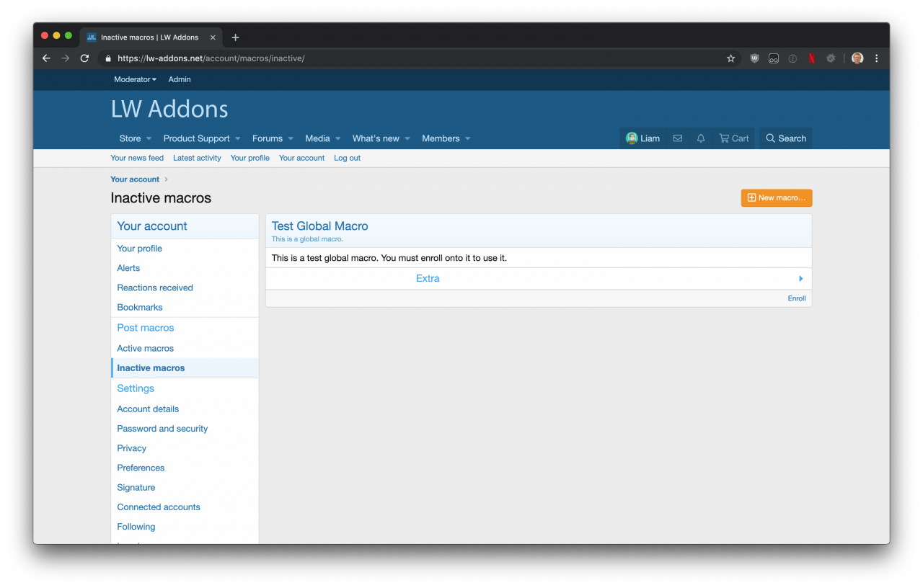Expand the Extra section arrow
Screen dimensions: 923x588
800,279
